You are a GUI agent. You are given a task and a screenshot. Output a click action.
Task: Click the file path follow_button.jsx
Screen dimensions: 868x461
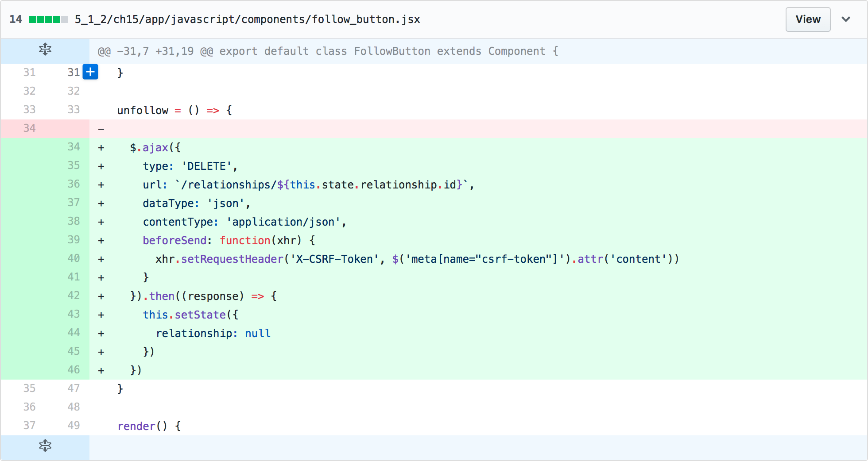coord(247,19)
